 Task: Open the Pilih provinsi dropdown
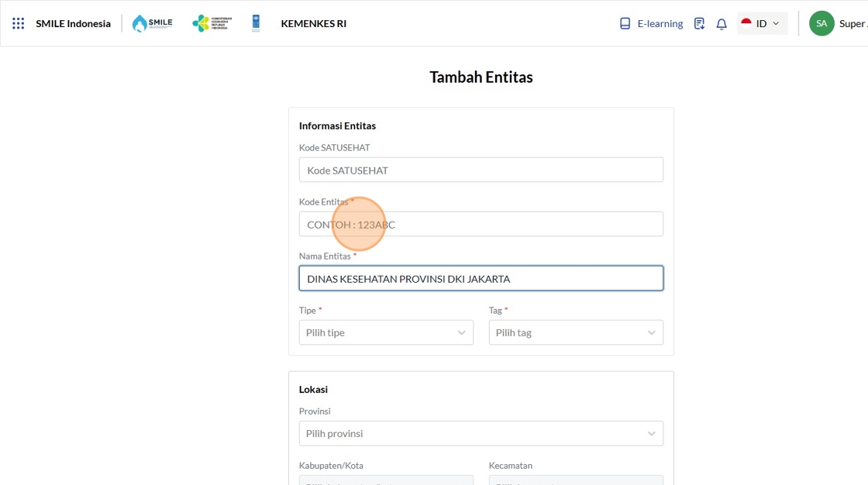click(480, 433)
